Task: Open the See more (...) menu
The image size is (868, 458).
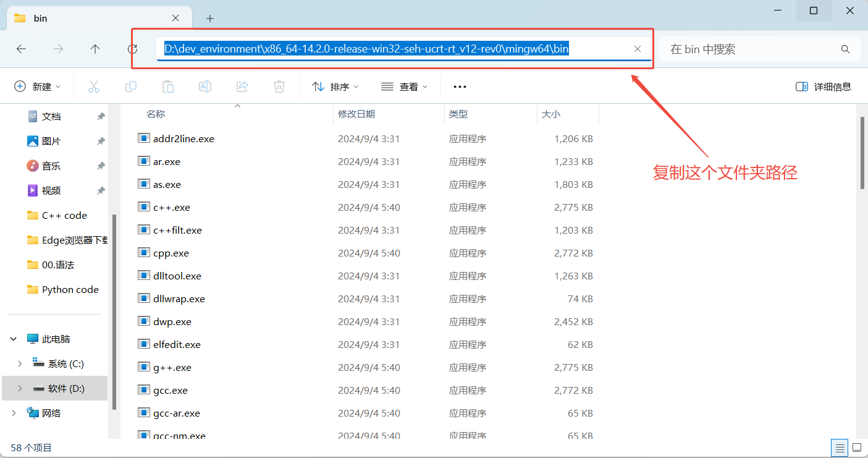Action: pyautogui.click(x=460, y=87)
